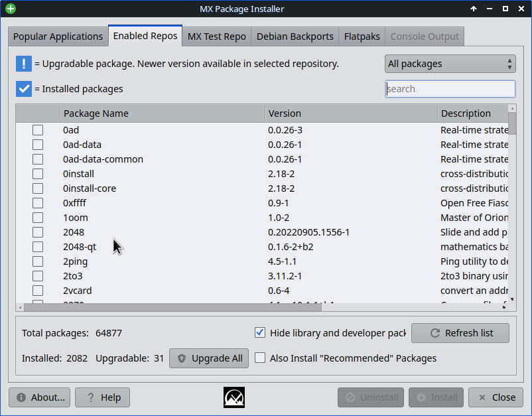Click the blue installed packages checkmark icon
Image resolution: width=532 pixels, height=416 pixels.
(24, 89)
